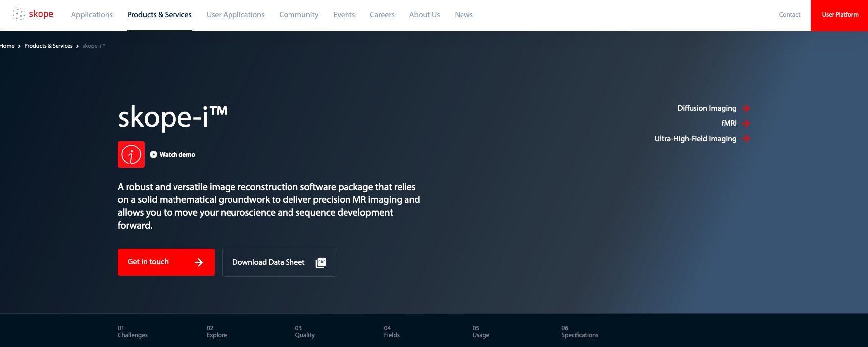Open the fMRI link
Viewport: 868px width, 347px height.
(x=729, y=123)
